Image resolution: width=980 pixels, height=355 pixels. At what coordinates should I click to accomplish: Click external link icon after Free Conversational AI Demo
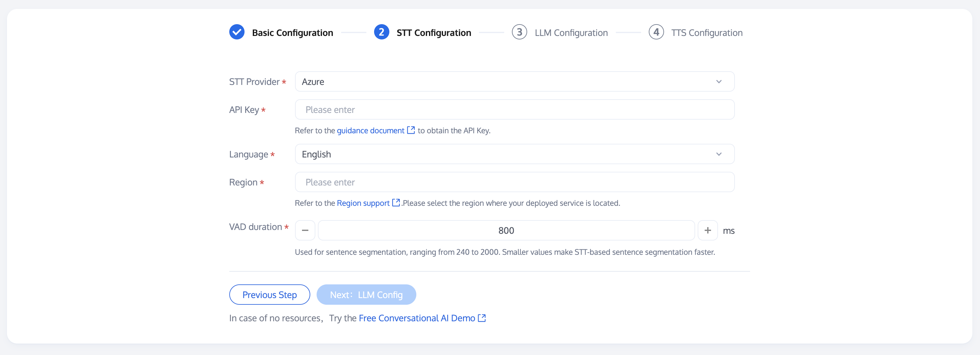click(482, 318)
